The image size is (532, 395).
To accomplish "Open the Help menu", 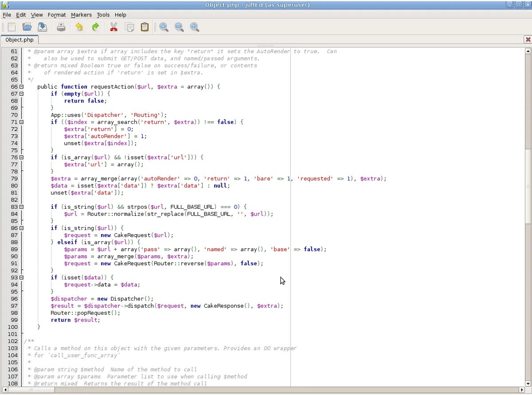I will 120,15.
